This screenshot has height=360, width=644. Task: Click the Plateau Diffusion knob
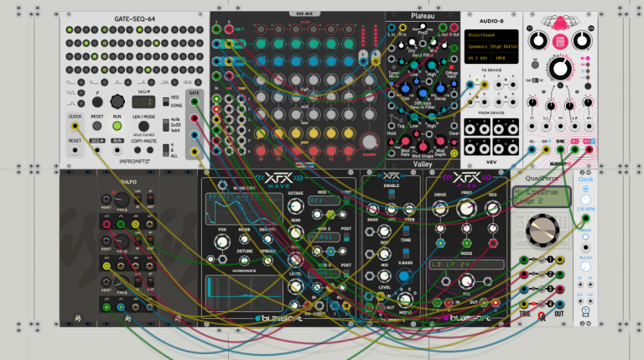click(423, 93)
